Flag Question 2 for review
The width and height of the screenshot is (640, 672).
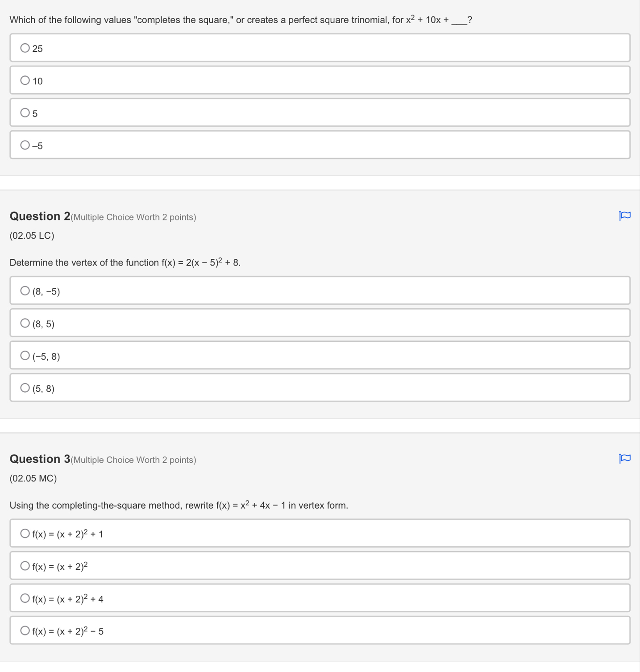(x=625, y=216)
